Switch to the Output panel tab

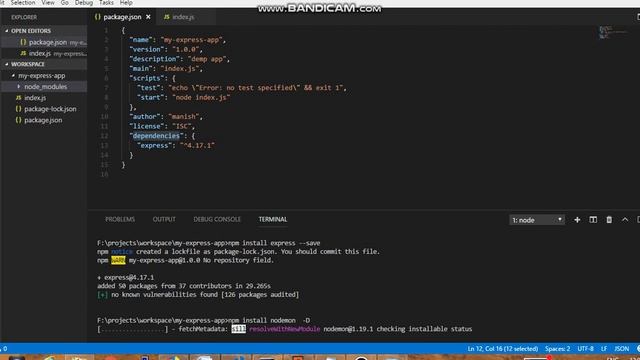[x=164, y=220]
